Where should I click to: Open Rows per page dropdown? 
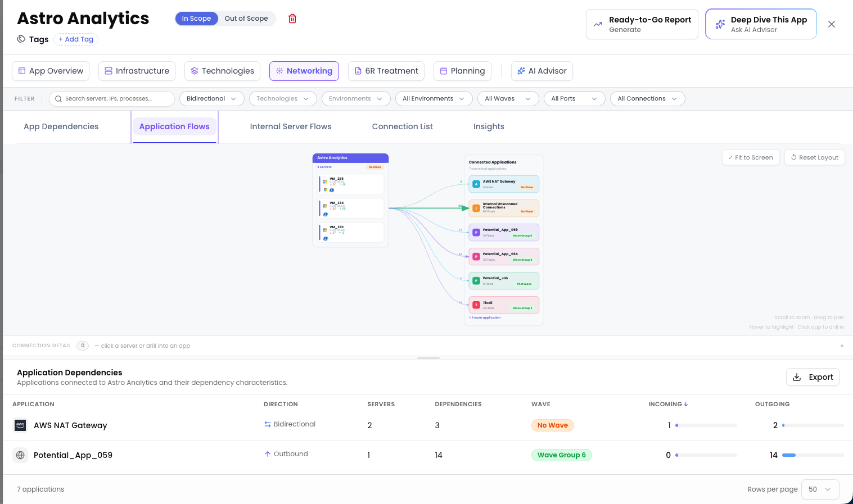[820, 489]
